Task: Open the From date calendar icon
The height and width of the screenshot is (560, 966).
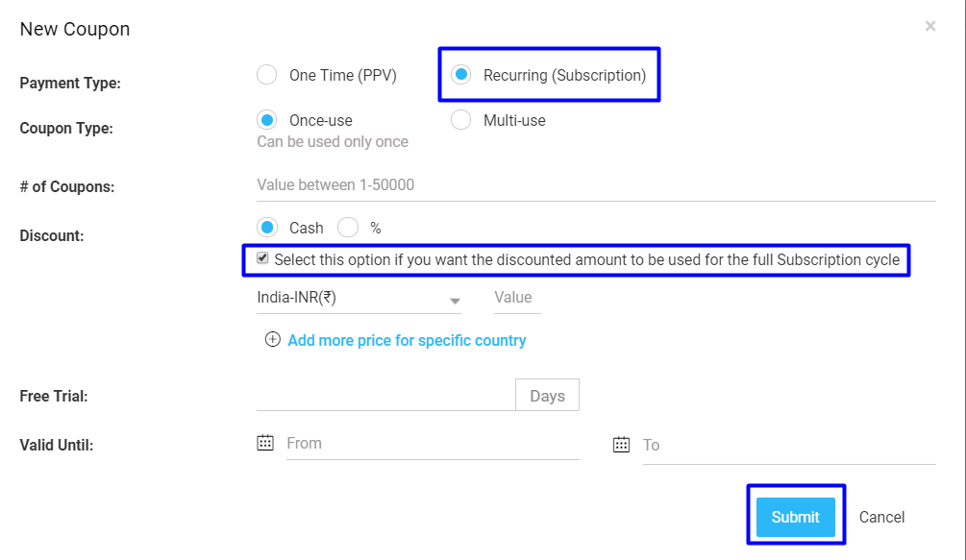Action: 265,443
